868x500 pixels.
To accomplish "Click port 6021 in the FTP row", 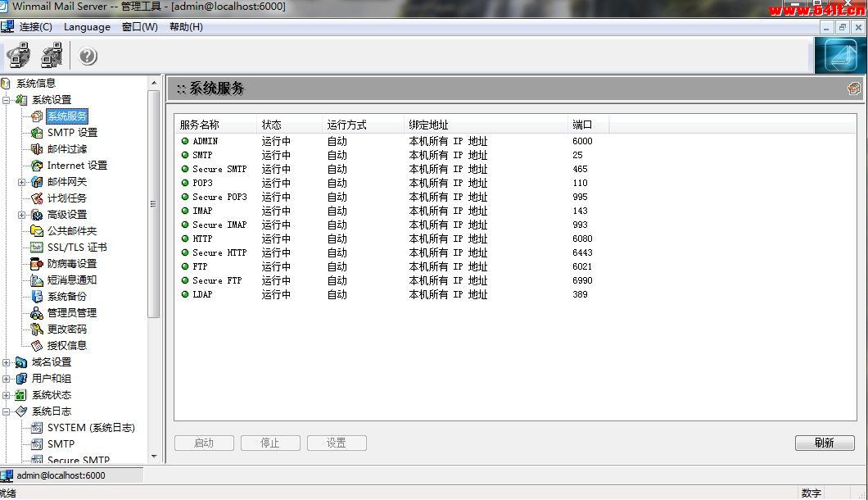I will 582,266.
